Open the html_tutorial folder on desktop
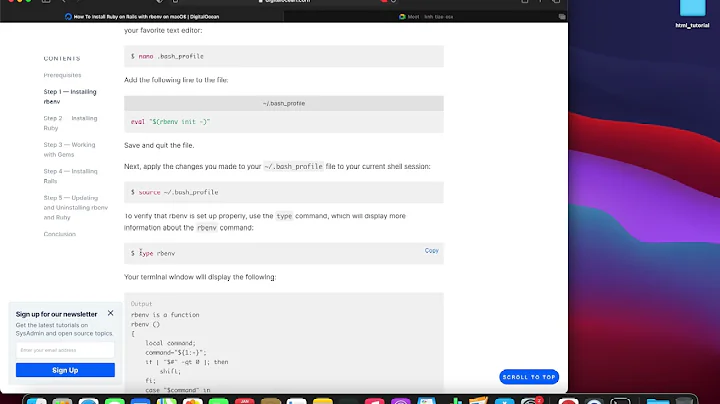Viewport: 720px width, 404px height. point(692,14)
